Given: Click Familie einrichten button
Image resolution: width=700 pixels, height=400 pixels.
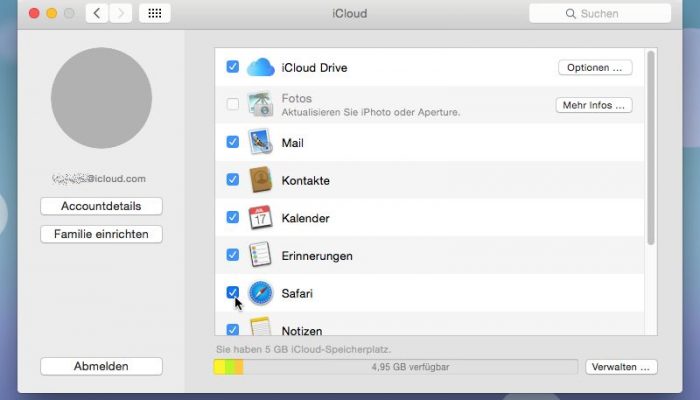Looking at the screenshot, I should pos(101,234).
